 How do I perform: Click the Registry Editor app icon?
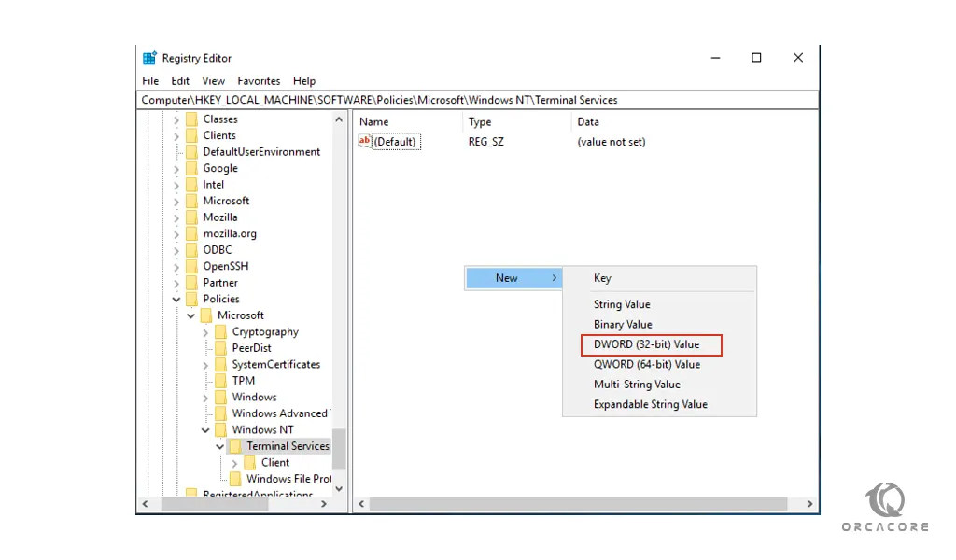(x=149, y=58)
